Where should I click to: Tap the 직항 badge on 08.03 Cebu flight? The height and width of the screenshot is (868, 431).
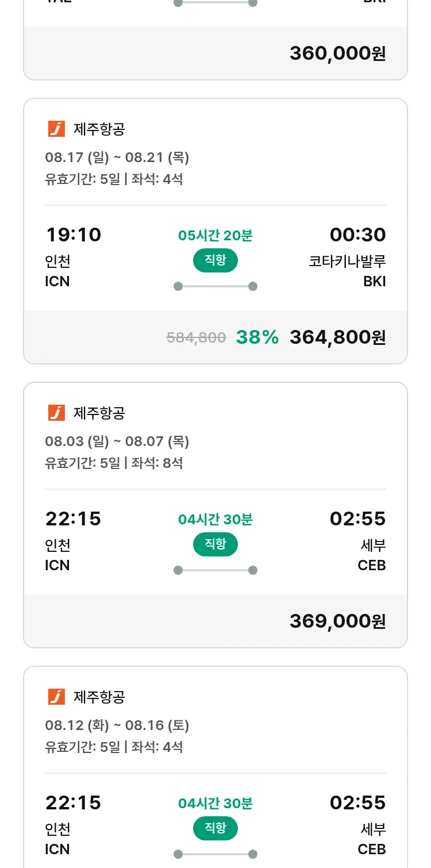coord(215,544)
